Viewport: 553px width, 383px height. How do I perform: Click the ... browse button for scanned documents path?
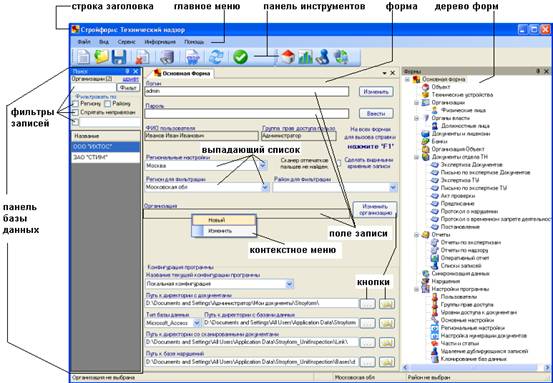pos(367,342)
